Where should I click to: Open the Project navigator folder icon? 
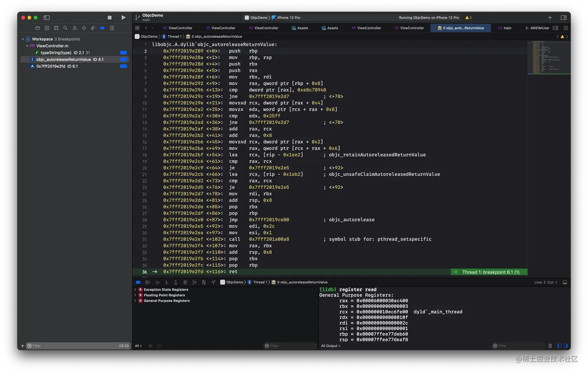38,28
